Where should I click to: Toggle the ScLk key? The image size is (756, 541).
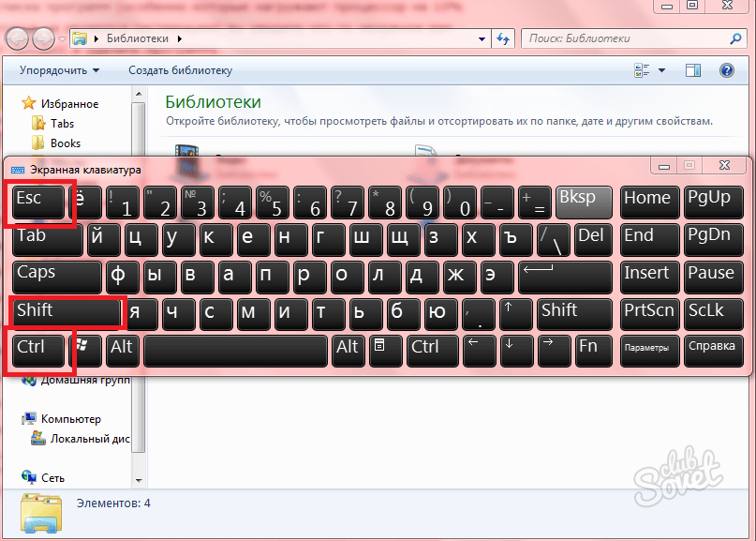pos(714,315)
